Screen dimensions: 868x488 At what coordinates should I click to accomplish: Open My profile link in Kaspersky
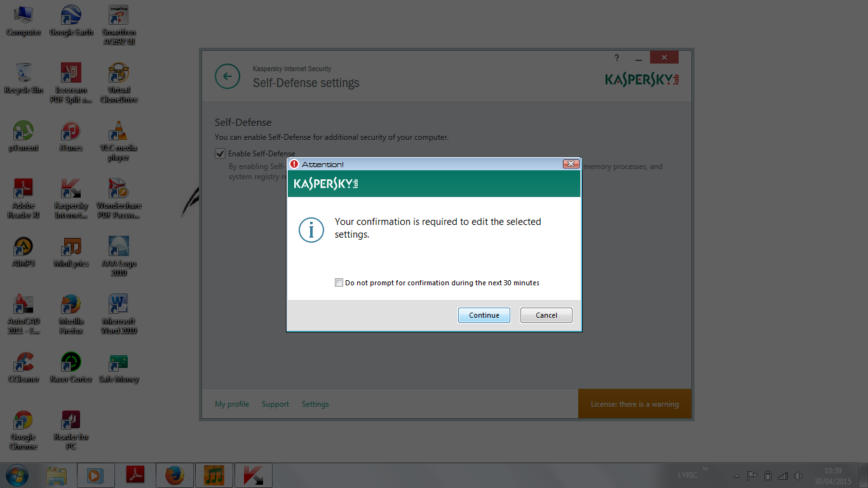[x=232, y=404]
